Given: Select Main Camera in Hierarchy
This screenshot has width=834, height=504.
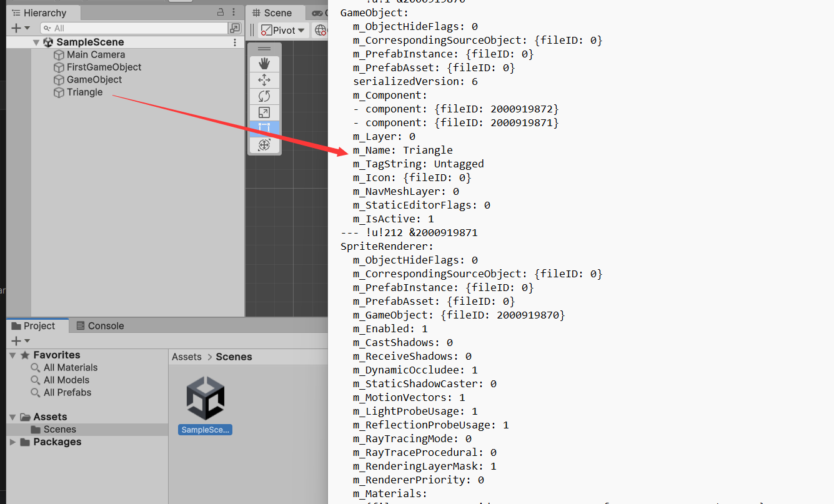Looking at the screenshot, I should (96, 55).
